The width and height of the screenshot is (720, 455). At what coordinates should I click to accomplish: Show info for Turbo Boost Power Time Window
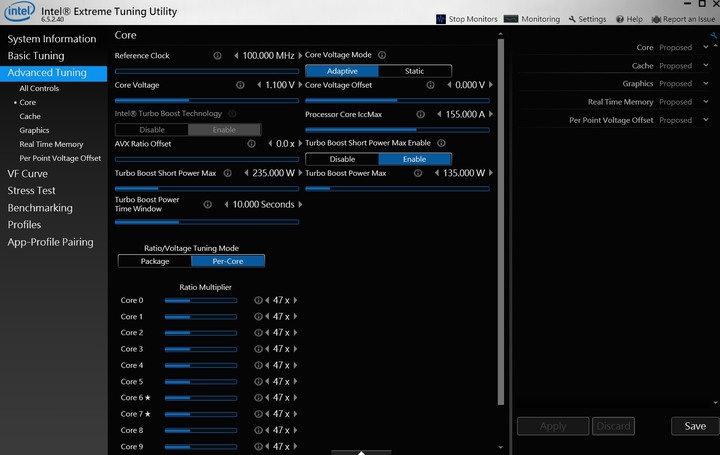coord(208,204)
